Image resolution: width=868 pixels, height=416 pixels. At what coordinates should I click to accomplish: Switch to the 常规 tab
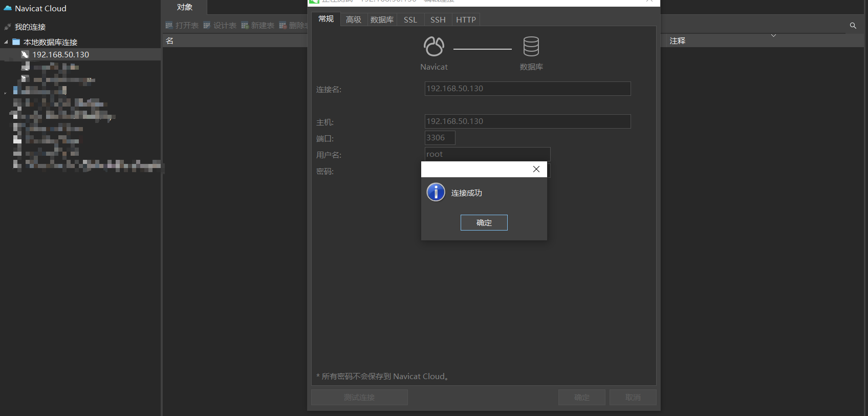pos(326,19)
